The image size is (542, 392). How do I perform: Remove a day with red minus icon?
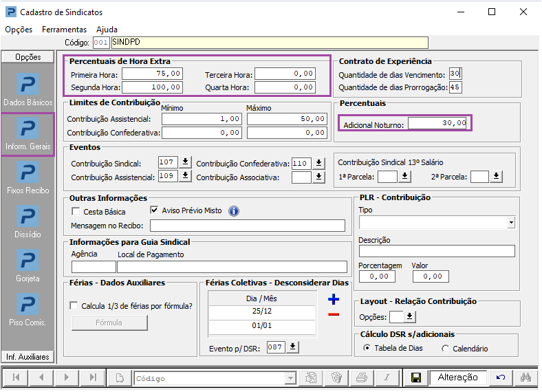coord(334,314)
